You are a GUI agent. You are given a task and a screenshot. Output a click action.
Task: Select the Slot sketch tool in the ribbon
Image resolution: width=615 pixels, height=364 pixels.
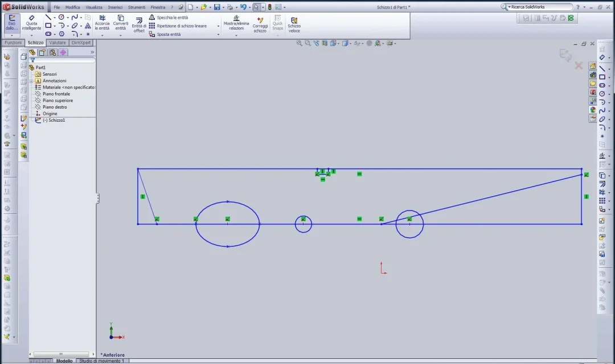pos(48,34)
